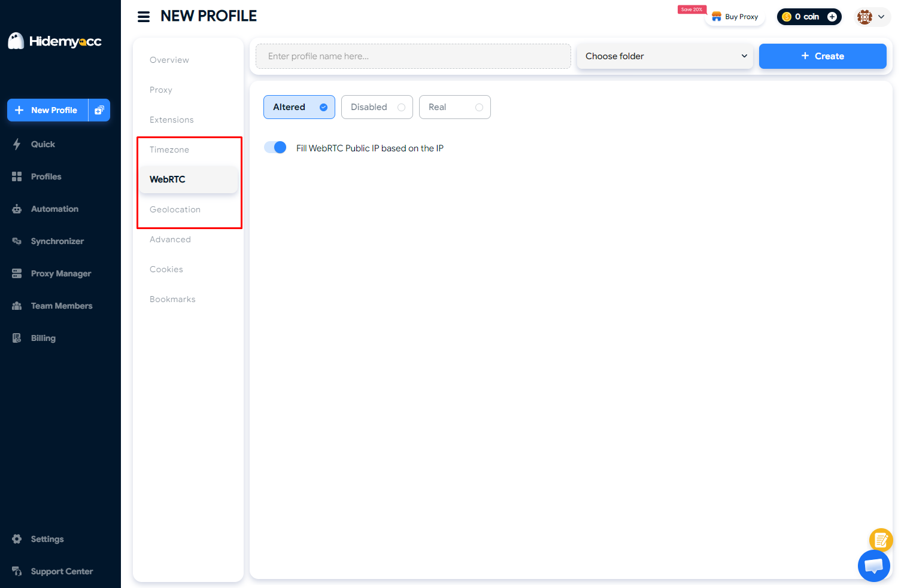This screenshot has width=901, height=588.
Task: Click the Buy Proxy button
Action: click(735, 17)
